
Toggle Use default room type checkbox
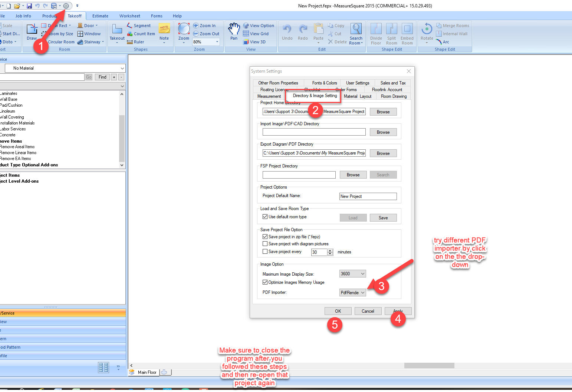click(265, 217)
